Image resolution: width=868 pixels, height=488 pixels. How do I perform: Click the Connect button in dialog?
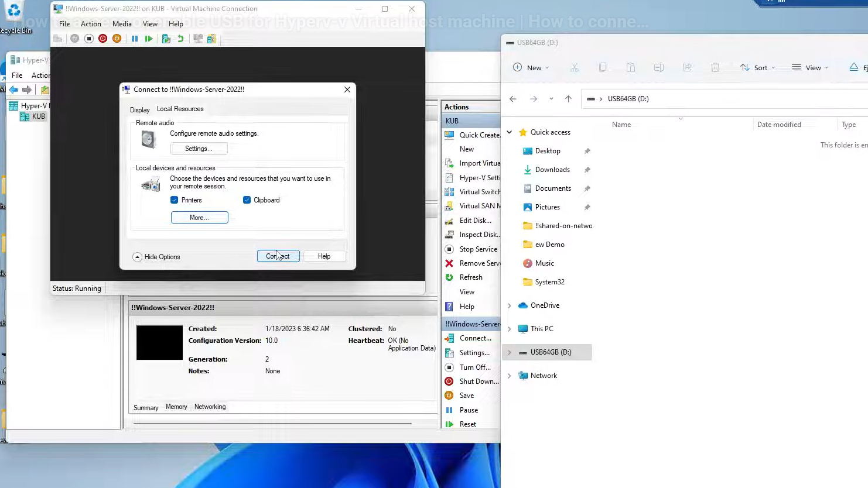(x=278, y=256)
